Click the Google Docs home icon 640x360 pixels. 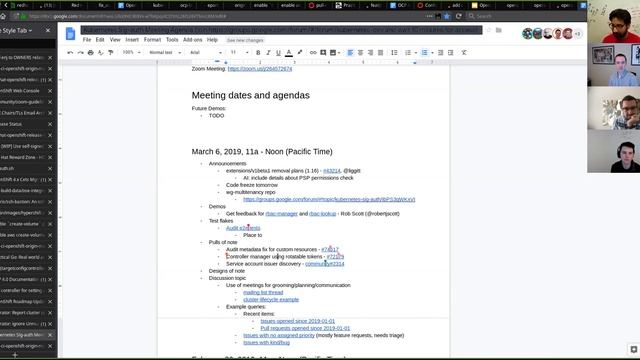click(70, 33)
